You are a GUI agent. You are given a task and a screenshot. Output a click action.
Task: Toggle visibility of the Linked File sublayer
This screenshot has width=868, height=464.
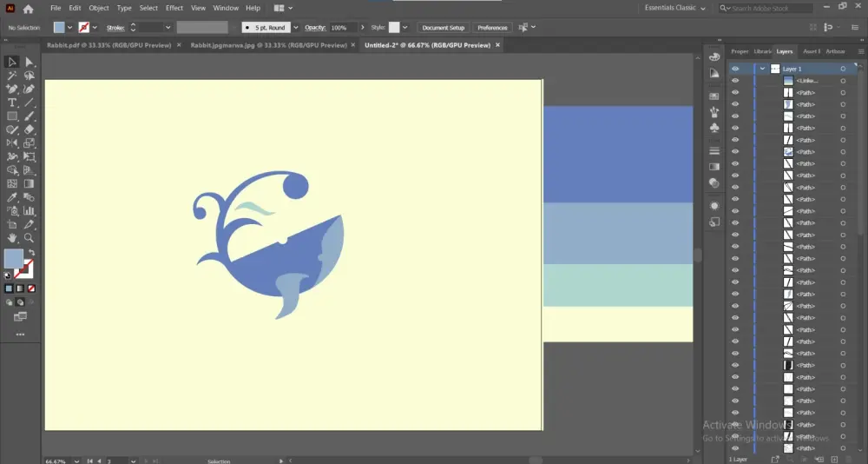point(735,81)
